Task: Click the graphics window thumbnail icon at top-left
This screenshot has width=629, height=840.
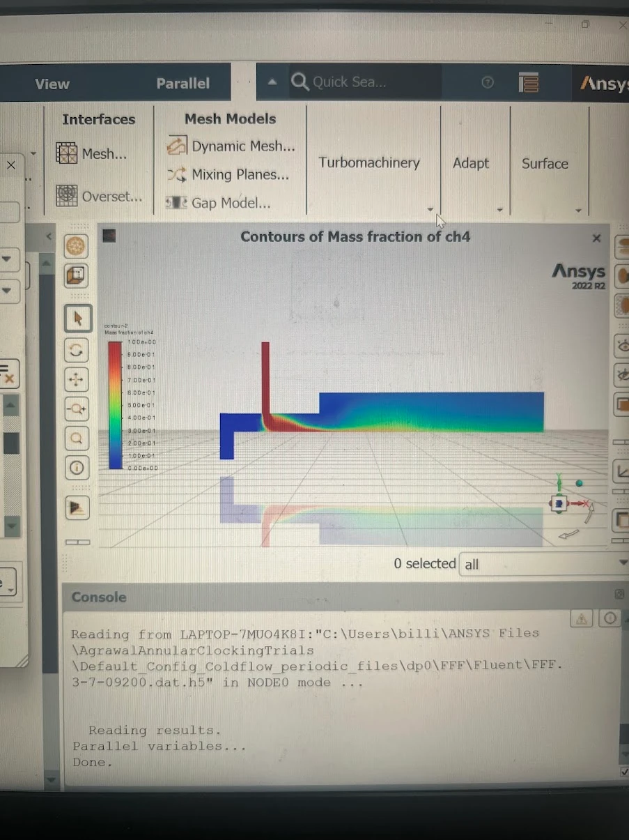Action: pos(109,236)
